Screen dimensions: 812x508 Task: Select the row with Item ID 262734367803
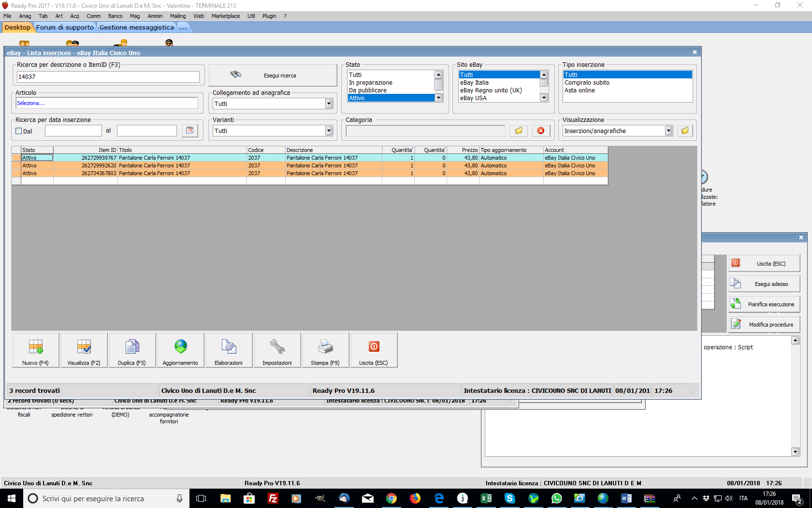coord(309,173)
